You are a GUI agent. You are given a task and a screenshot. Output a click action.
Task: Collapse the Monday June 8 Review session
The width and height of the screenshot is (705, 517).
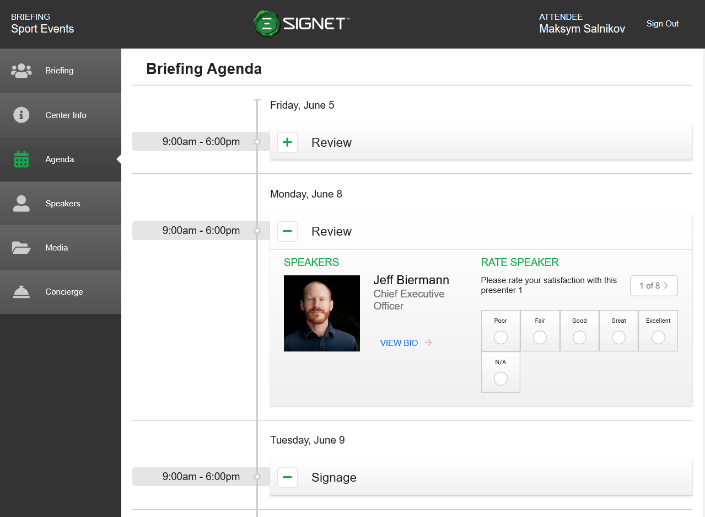point(288,232)
